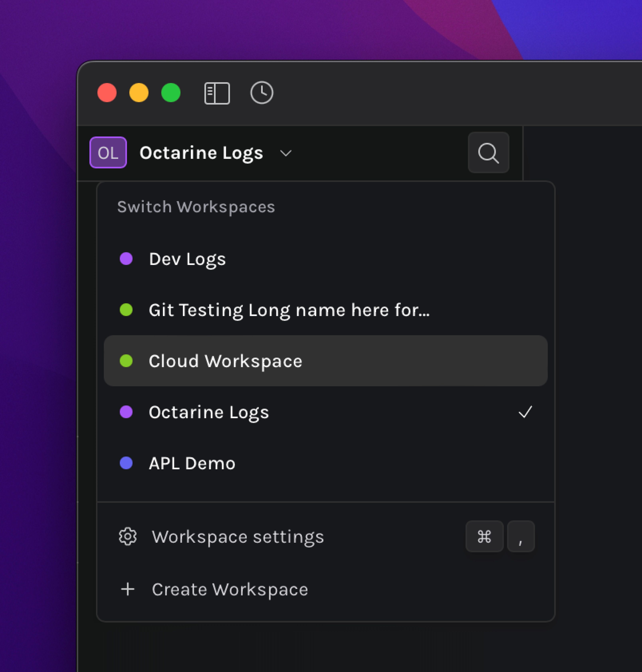Close the window with red button

[107, 93]
